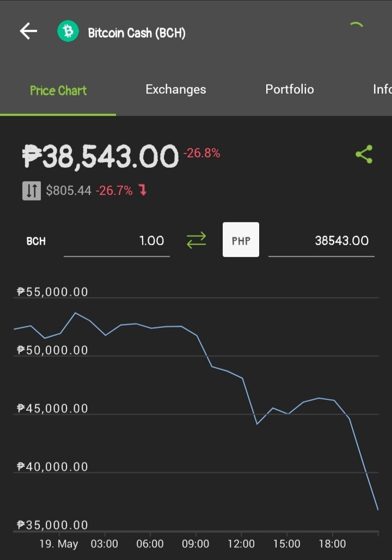The width and height of the screenshot is (392, 560).
Task: Edit the PHP amount field 38543.00
Action: 321,241
